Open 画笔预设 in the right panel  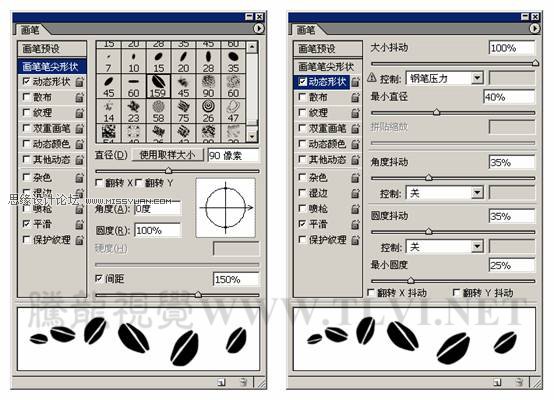328,49
